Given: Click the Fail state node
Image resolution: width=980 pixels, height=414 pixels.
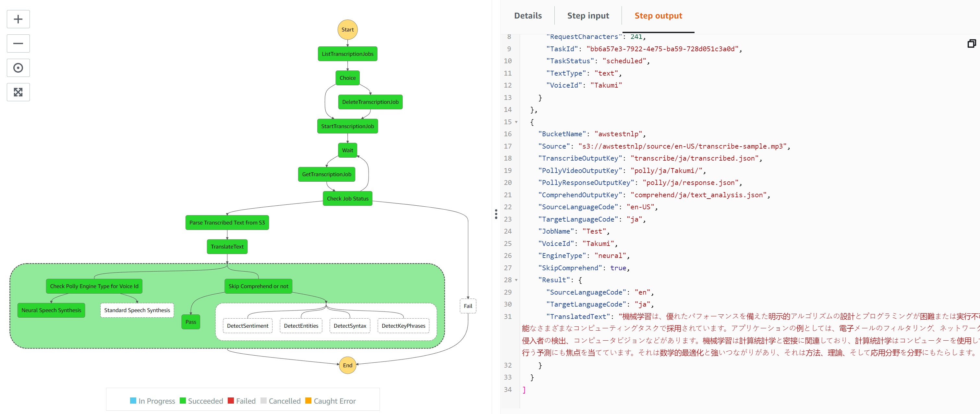Looking at the screenshot, I should pyautogui.click(x=467, y=306).
